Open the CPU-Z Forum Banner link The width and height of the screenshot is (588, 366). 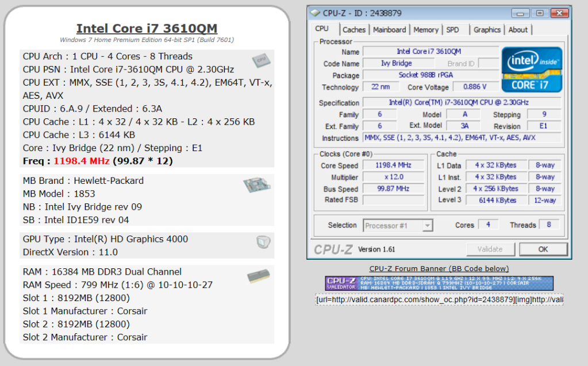point(439,269)
